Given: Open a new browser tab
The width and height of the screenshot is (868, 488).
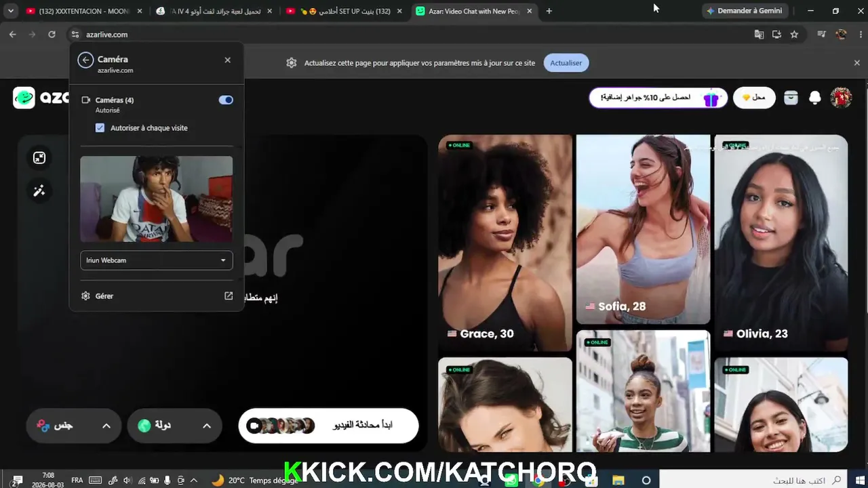Looking at the screenshot, I should coord(549,11).
